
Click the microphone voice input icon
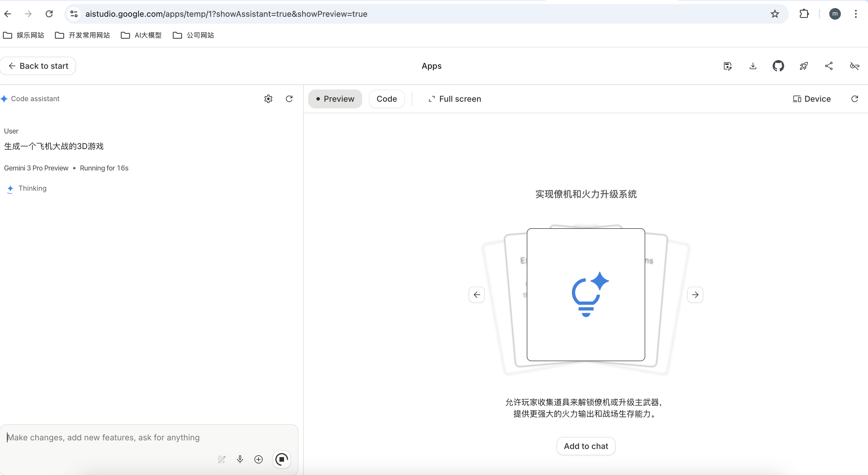click(240, 459)
